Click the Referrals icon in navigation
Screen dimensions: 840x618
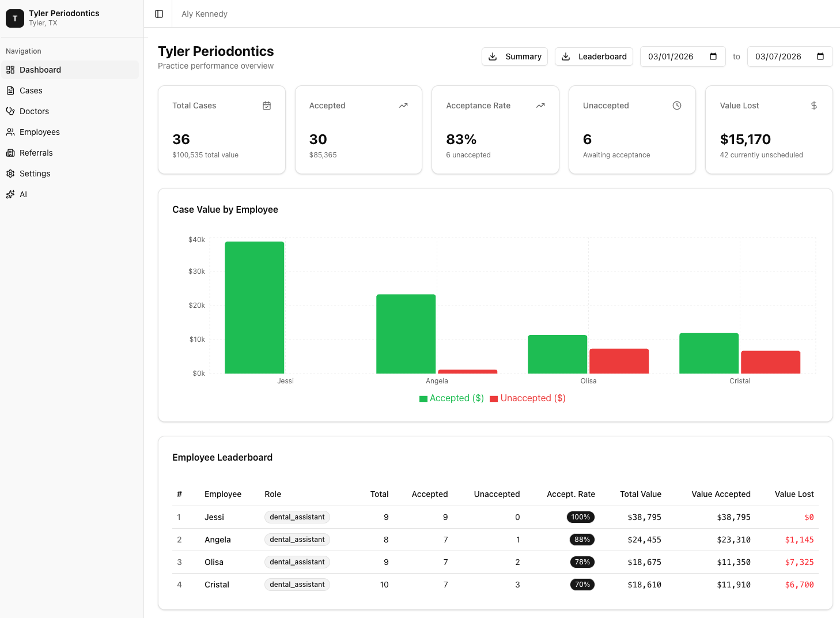coord(10,153)
